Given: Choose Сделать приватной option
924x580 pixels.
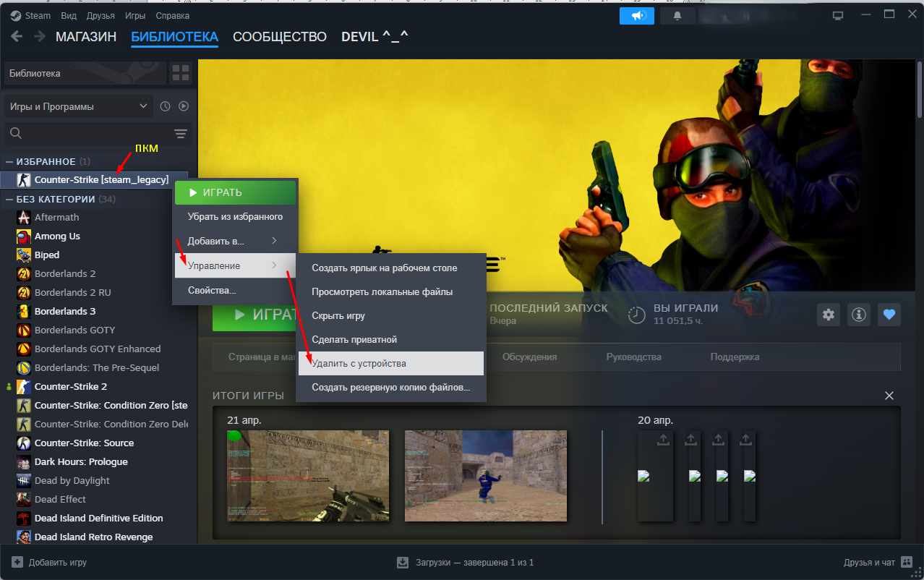Looking at the screenshot, I should pos(391,339).
